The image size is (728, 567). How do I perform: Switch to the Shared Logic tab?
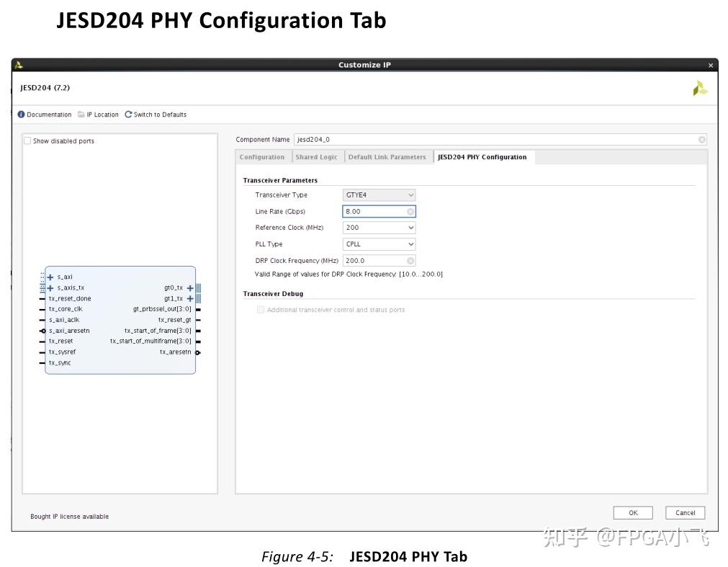(317, 156)
